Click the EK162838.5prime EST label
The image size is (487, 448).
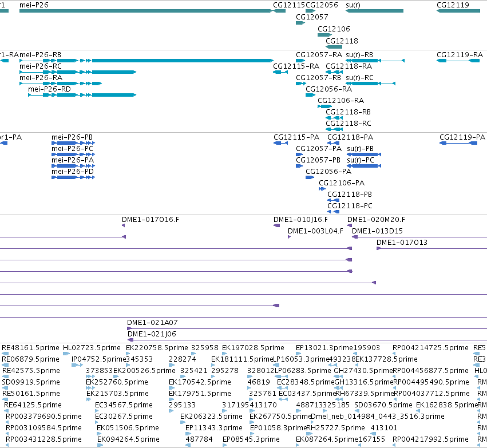click(447, 405)
